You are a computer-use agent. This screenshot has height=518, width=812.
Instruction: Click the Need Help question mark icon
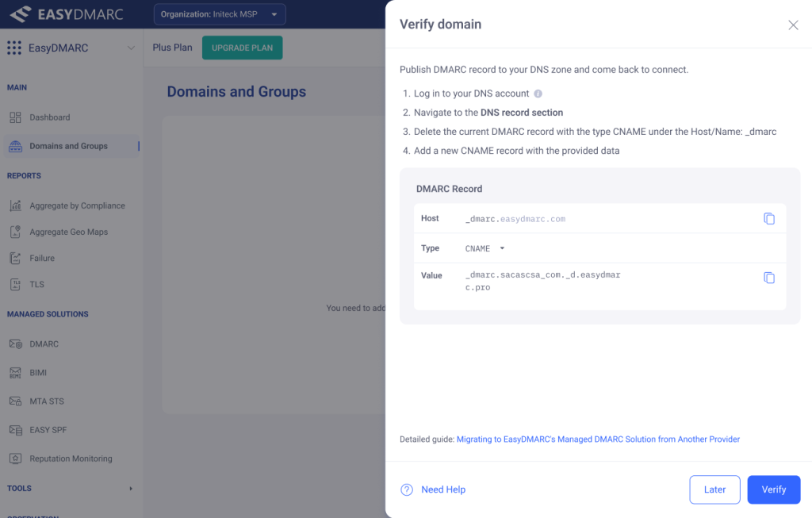[407, 489]
